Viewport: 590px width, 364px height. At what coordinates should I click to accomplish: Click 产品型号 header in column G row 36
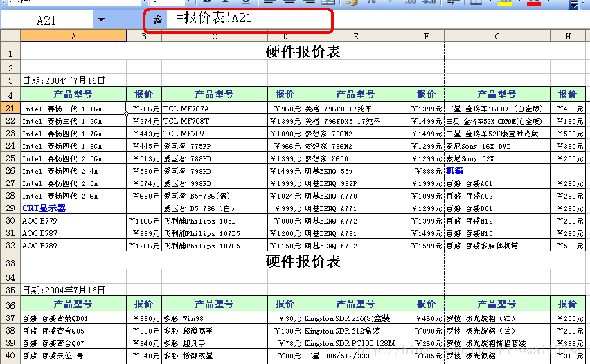[497, 304]
